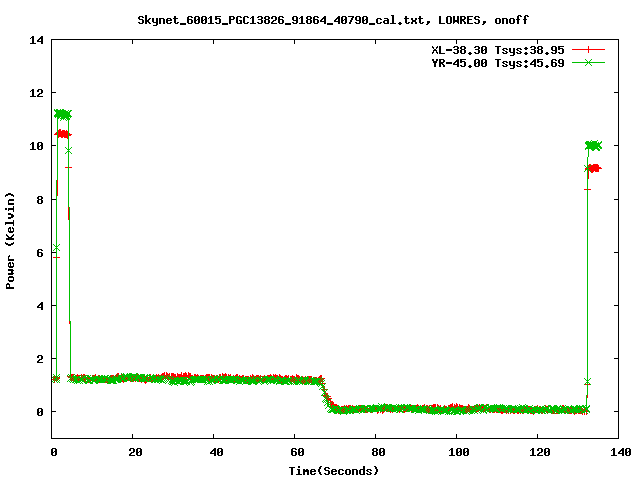Click x-axis tick label 140
Screen dimensions: 640x480
tap(620, 452)
